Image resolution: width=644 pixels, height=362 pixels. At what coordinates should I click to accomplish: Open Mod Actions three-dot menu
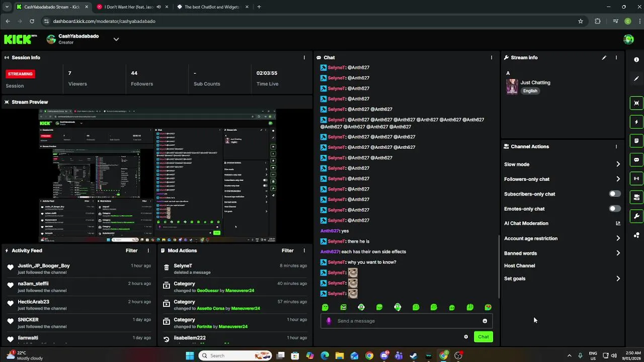coord(304,250)
